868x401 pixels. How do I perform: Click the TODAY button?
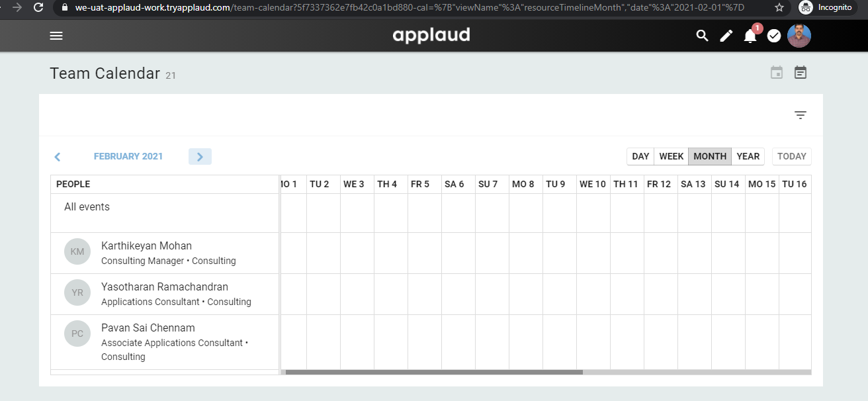[791, 156]
